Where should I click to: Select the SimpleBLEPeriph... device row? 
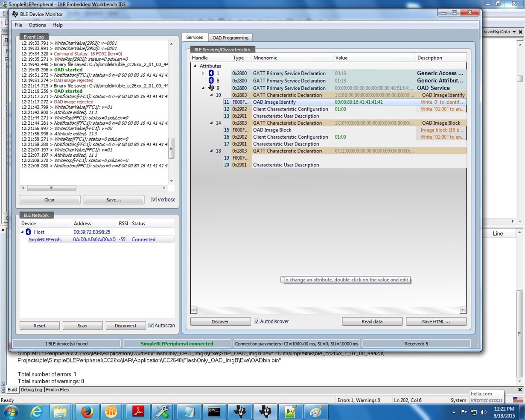[101, 239]
